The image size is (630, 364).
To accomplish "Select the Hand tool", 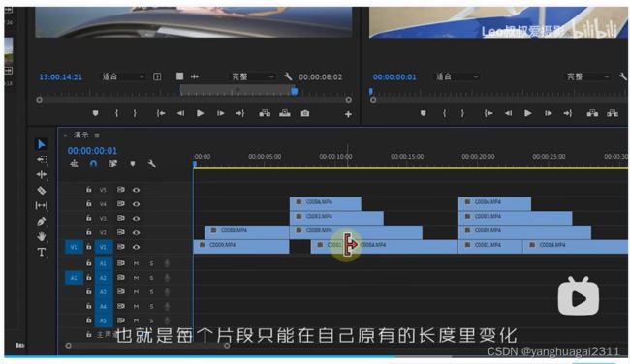I will pyautogui.click(x=42, y=236).
